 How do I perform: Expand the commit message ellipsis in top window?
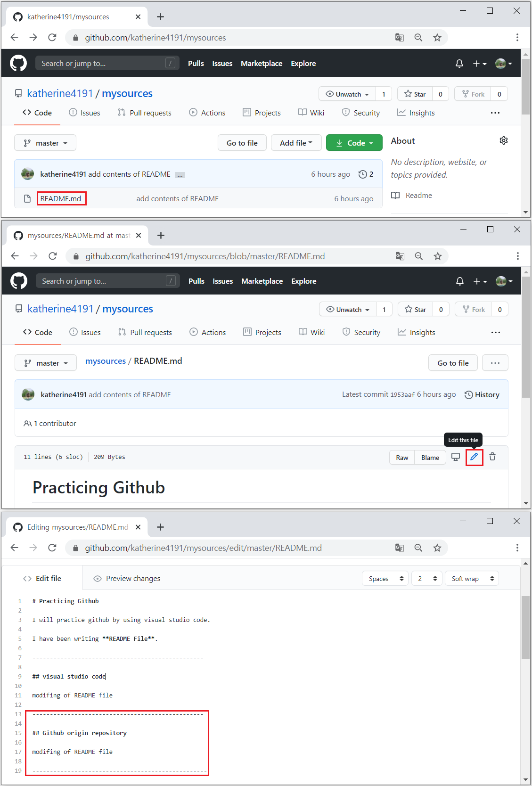tap(180, 175)
